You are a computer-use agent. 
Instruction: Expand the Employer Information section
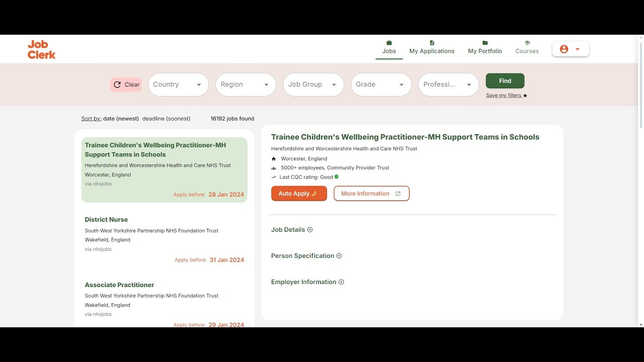click(307, 282)
